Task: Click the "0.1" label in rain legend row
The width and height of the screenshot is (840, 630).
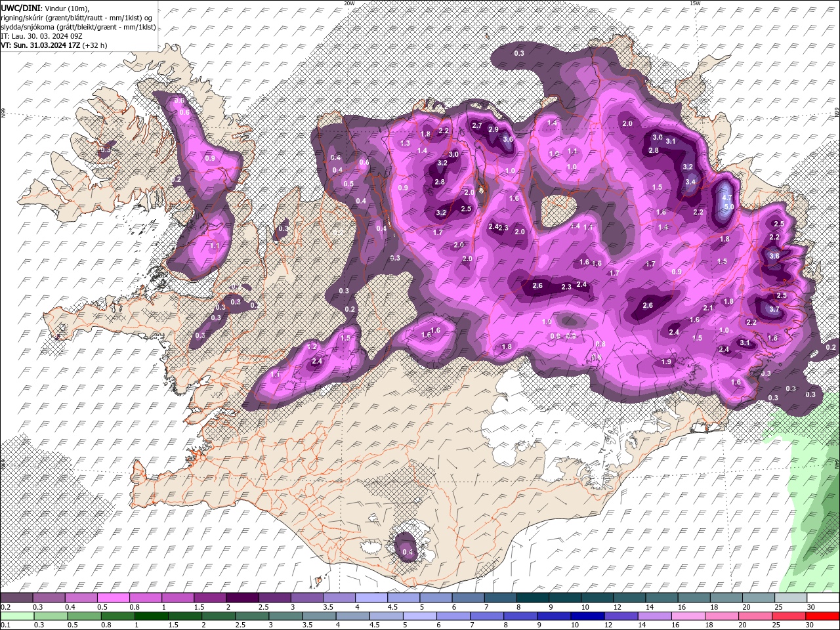Action: pyautogui.click(x=6, y=625)
